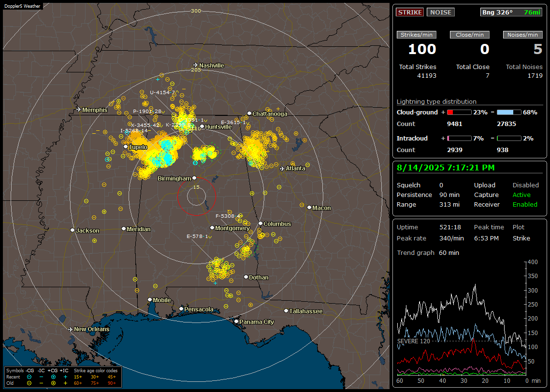The height and width of the screenshot is (392, 550).
Task: Click the Squelch value 0
Action: tap(441, 185)
